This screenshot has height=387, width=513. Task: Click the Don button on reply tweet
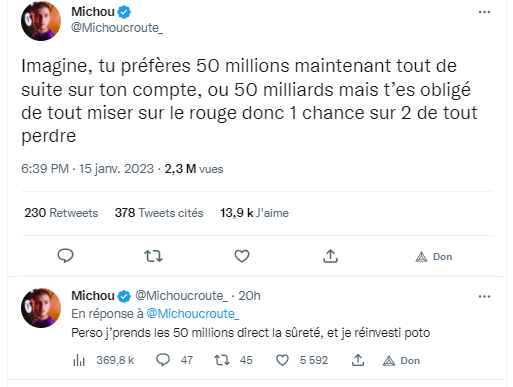coord(401,361)
